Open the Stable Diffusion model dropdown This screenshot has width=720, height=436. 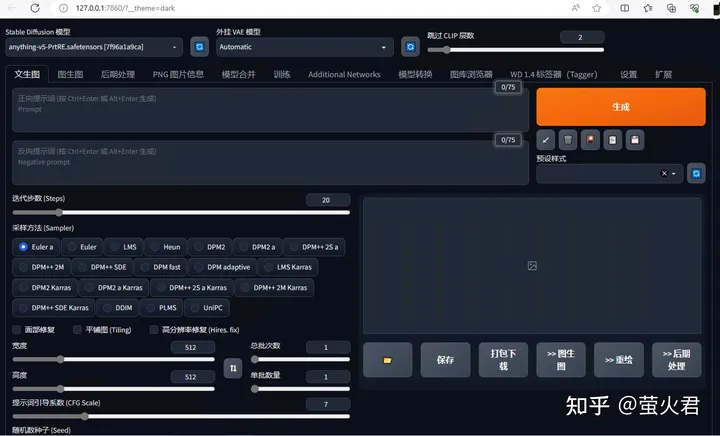[94, 47]
